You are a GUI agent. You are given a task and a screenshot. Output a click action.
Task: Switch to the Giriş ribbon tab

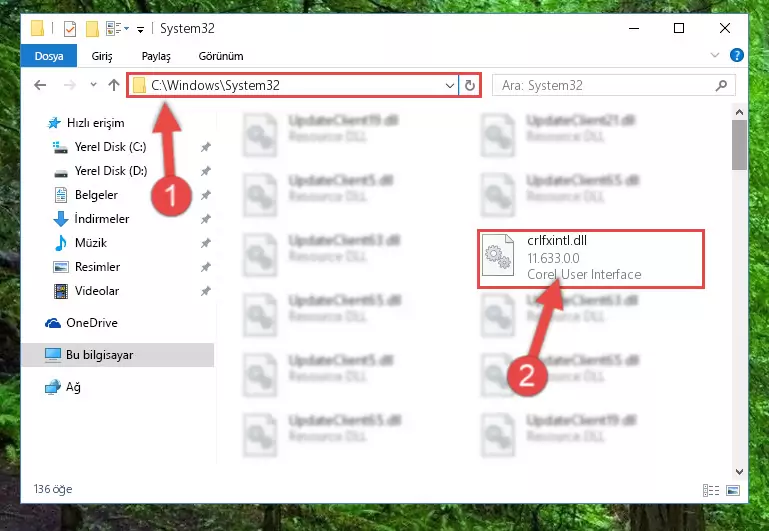(x=102, y=56)
